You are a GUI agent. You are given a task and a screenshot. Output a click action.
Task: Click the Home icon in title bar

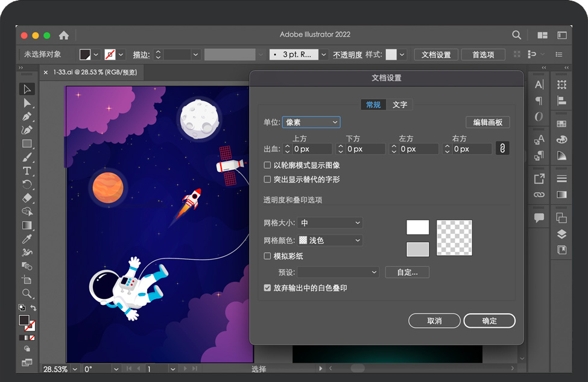pos(64,35)
